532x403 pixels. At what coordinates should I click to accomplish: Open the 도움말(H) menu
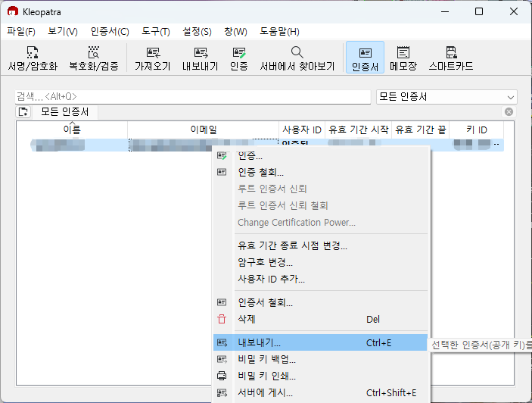[279, 32]
